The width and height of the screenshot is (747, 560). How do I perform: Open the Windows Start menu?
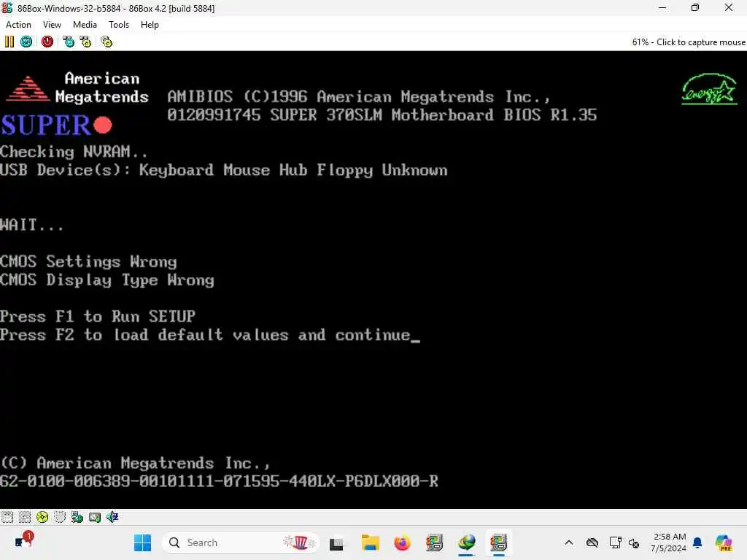pyautogui.click(x=142, y=542)
